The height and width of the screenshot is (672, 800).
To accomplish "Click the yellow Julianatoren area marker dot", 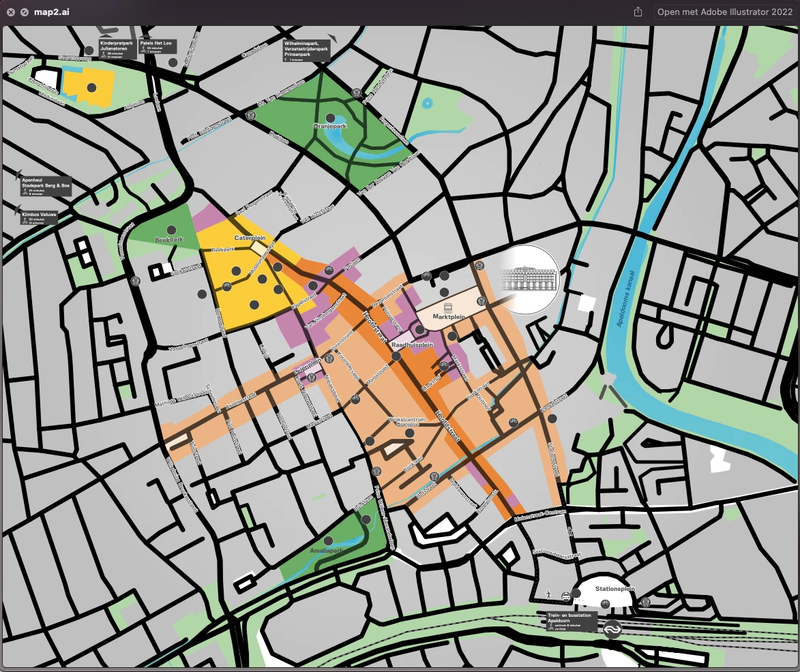I will pos(91,87).
